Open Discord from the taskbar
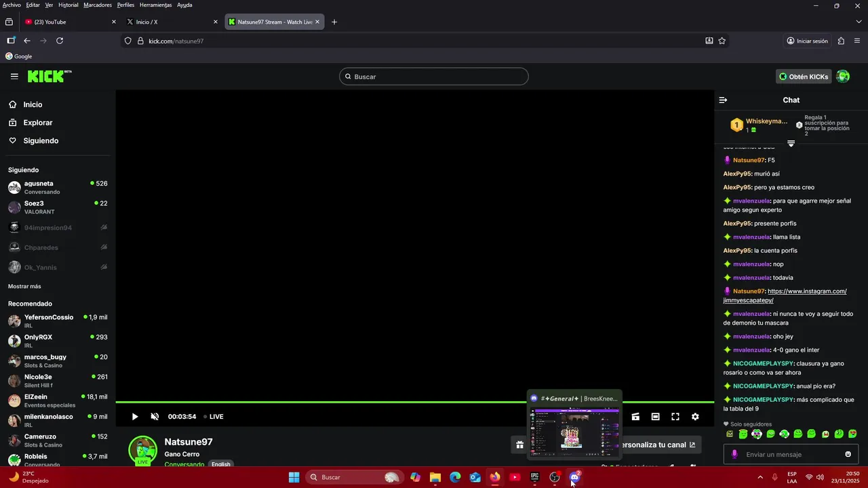 (574, 477)
